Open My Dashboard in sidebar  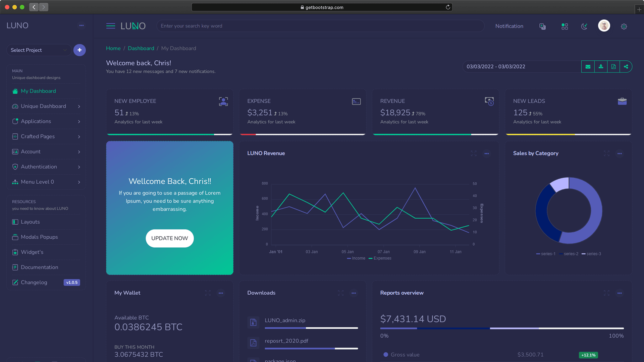(38, 91)
